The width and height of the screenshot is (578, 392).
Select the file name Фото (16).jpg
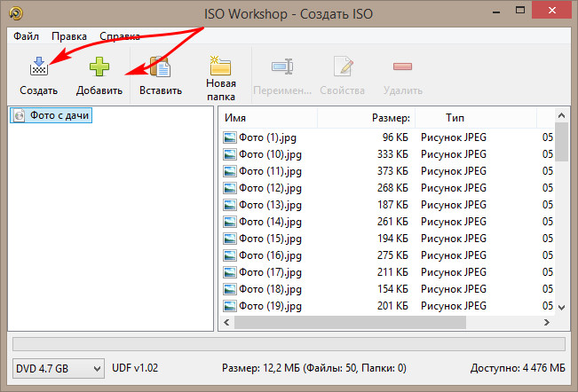[270, 255]
